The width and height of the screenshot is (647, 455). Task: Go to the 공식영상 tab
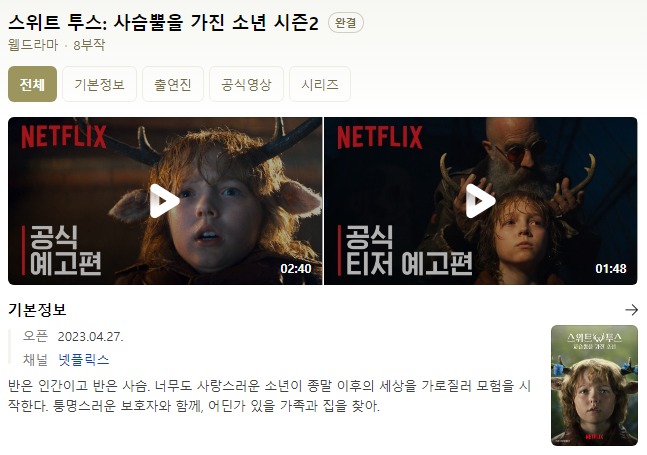coord(246,84)
